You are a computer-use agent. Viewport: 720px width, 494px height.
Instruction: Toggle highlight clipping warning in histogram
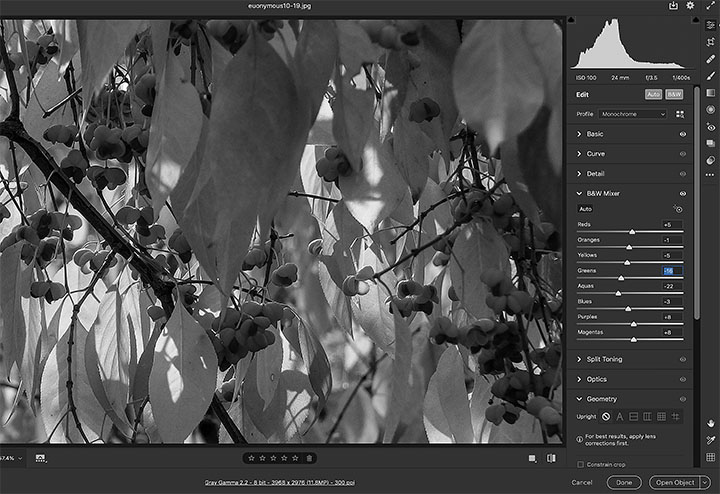point(695,20)
